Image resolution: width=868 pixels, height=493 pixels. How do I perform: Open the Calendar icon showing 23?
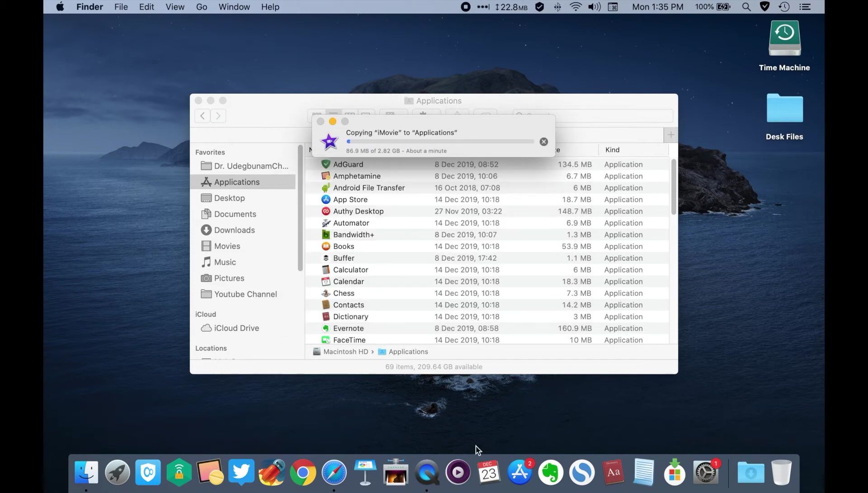tap(489, 473)
